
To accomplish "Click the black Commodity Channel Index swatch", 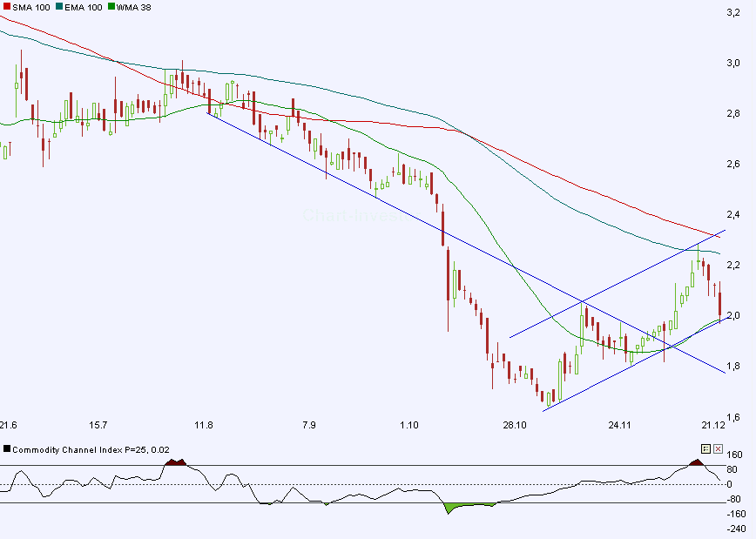I will (x=7, y=449).
